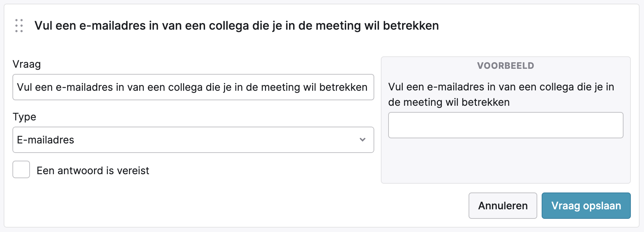Click the preview question text

point(501,87)
